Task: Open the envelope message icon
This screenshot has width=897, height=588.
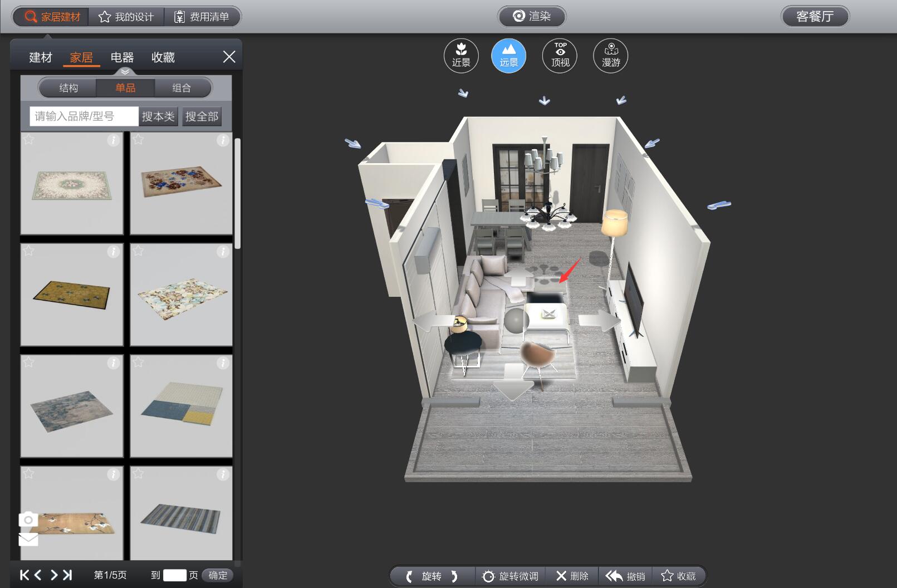Action: click(x=28, y=539)
